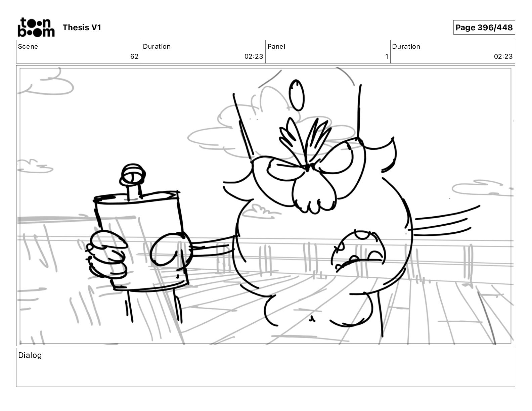Click the 'Scene' header label
The width and height of the screenshot is (532, 411).
pos(28,46)
